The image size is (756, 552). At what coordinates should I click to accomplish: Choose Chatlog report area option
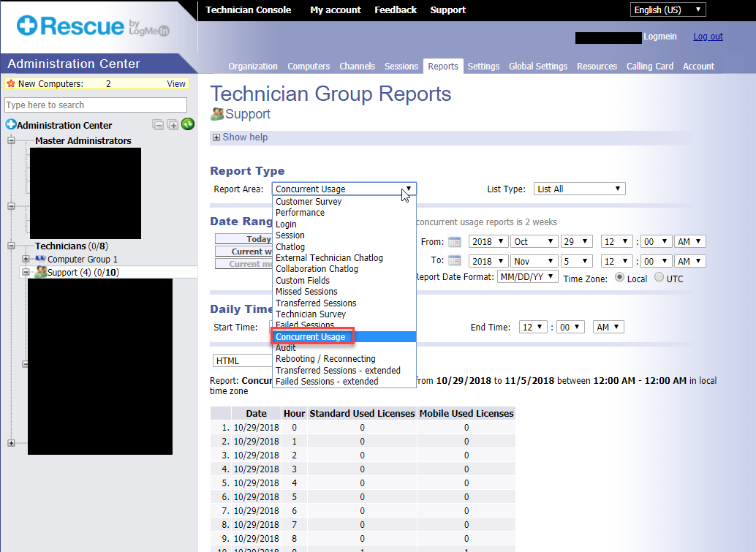click(x=344, y=247)
